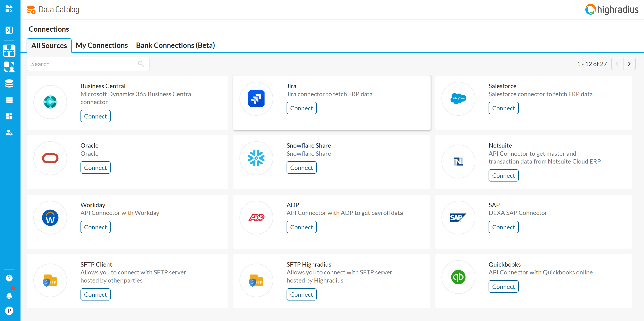Viewport: 644px width, 321px height.
Task: Connect to Netsuite
Action: point(504,175)
